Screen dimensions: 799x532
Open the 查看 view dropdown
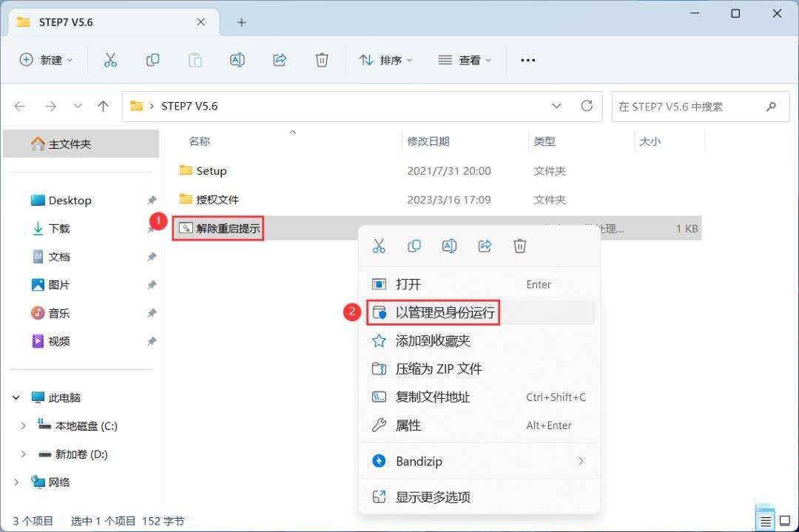pos(464,60)
